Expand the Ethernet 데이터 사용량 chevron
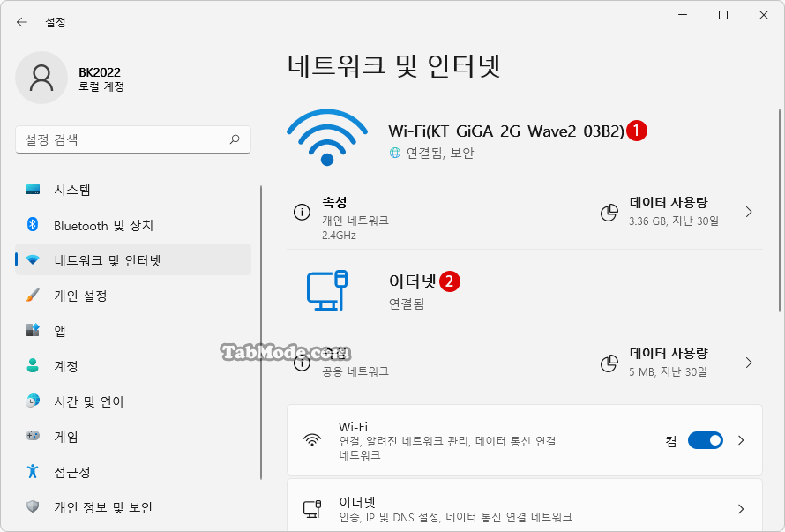 coord(748,363)
